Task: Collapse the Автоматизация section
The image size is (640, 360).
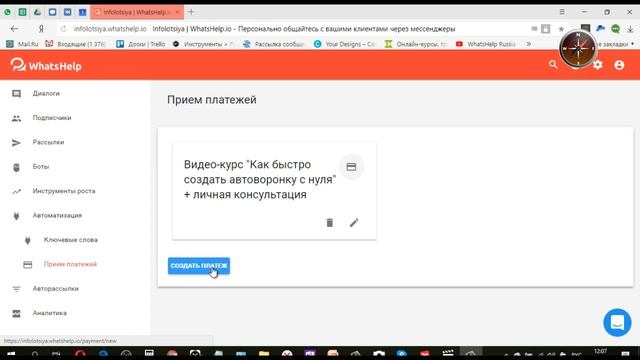Action: click(57, 216)
